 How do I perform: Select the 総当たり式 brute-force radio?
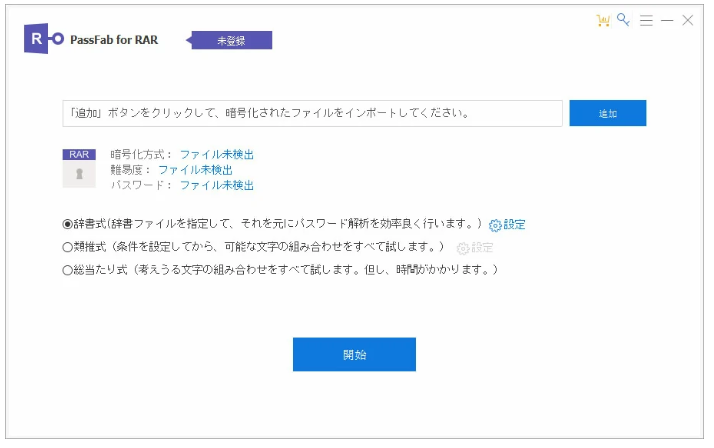click(x=67, y=270)
